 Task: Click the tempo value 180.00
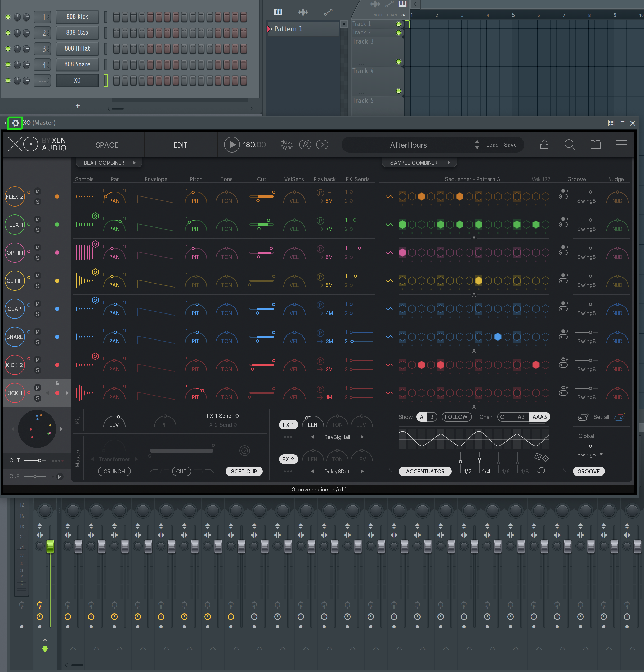point(254,145)
